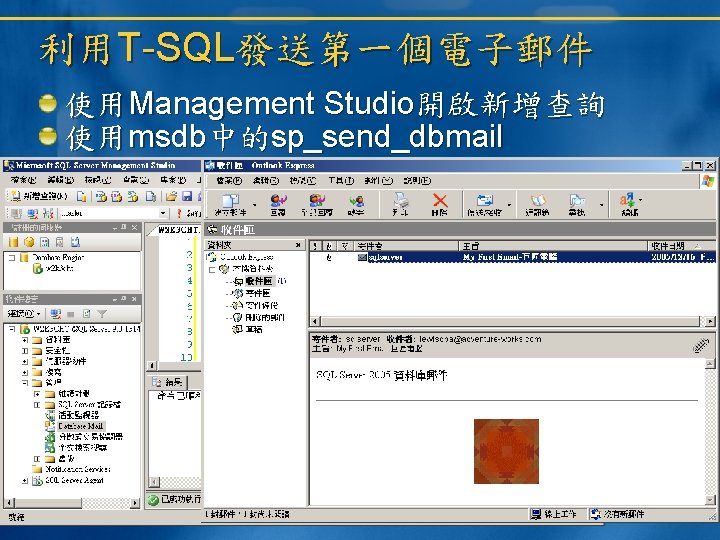Image resolution: width=720 pixels, height=540 pixels.
Task: Expand the 資料庫 folder in Object Explorer
Action: tap(25, 340)
